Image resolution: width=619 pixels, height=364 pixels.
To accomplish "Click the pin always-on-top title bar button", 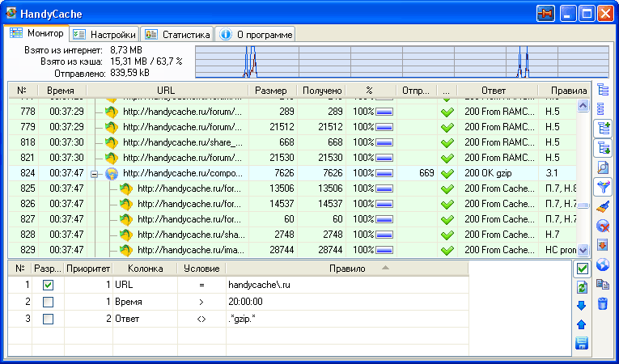I will (x=546, y=15).
